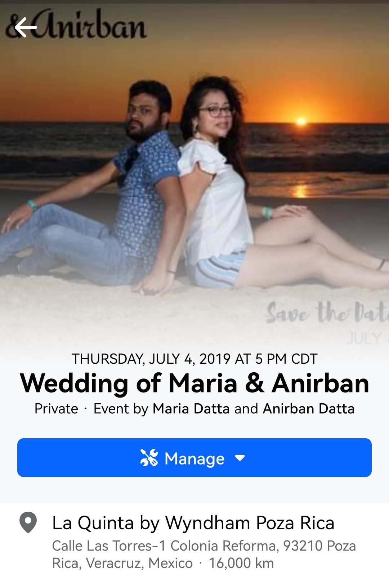389x588 pixels.
Task: Click the Calle Las Torres address line
Action: coord(204,555)
